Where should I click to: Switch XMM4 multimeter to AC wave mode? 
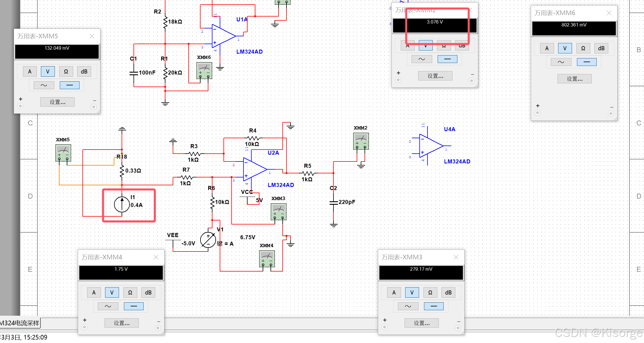coord(108,306)
